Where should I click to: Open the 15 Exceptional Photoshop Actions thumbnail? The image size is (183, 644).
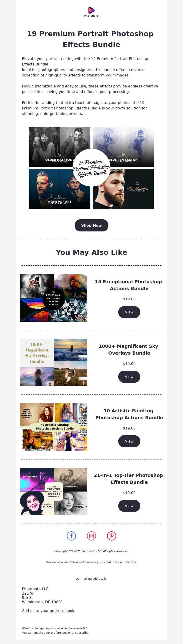click(x=54, y=298)
